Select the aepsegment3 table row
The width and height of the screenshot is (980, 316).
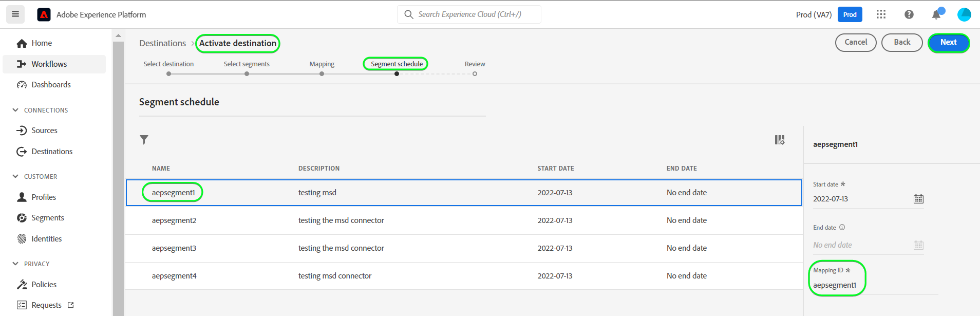(x=462, y=248)
